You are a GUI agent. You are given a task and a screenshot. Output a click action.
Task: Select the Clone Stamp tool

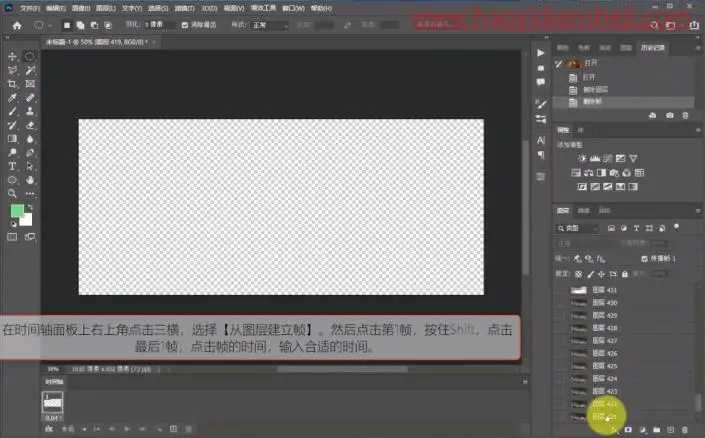click(30, 111)
